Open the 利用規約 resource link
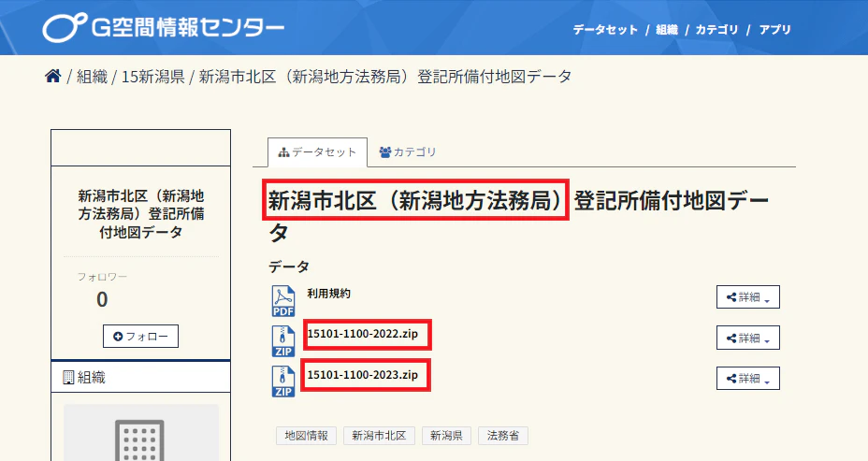Image resolution: width=868 pixels, height=461 pixels. coord(329,294)
